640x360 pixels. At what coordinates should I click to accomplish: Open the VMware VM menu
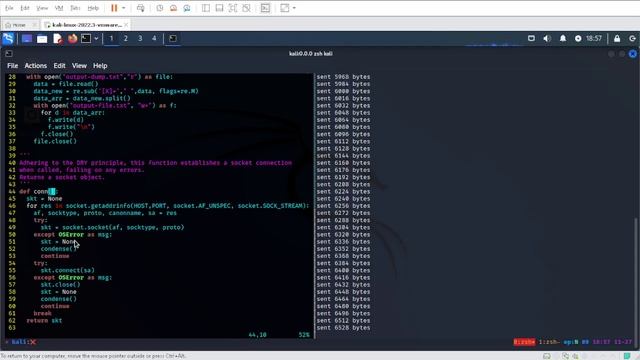(59, 8)
